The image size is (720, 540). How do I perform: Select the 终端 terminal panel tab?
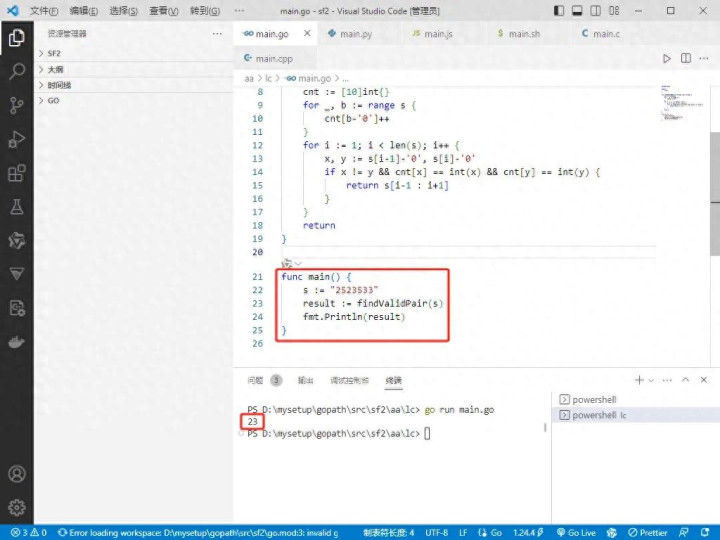pos(394,380)
